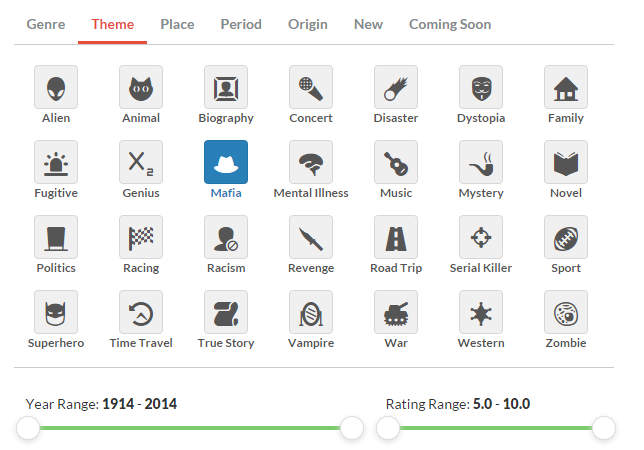Select the Mystery pipe icon

pos(481,163)
